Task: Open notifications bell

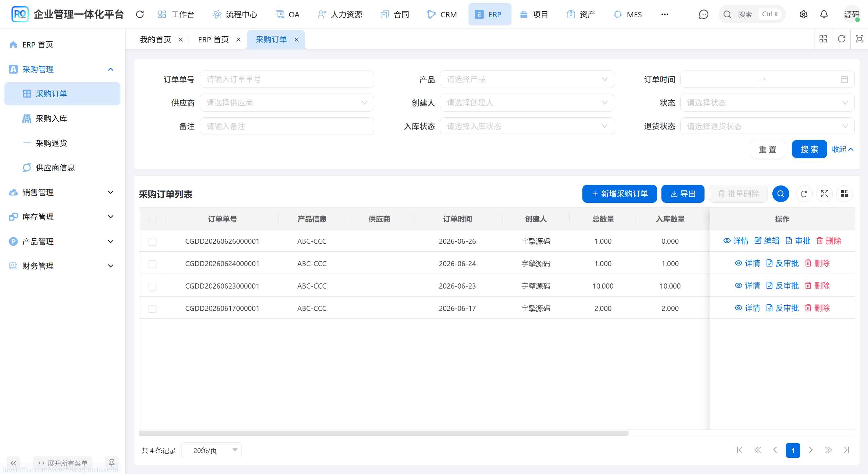Action: (x=824, y=14)
